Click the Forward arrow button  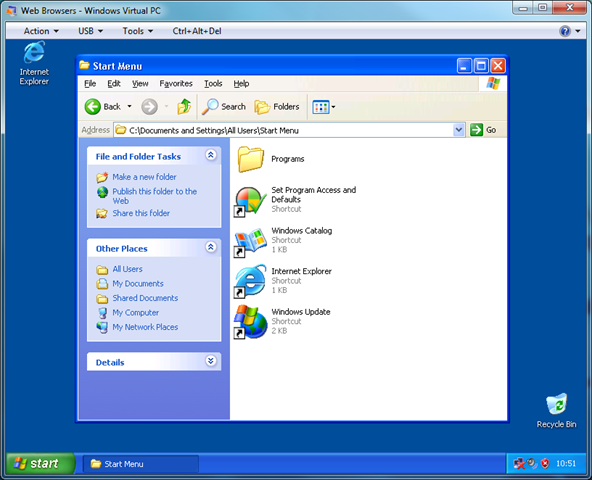150,107
